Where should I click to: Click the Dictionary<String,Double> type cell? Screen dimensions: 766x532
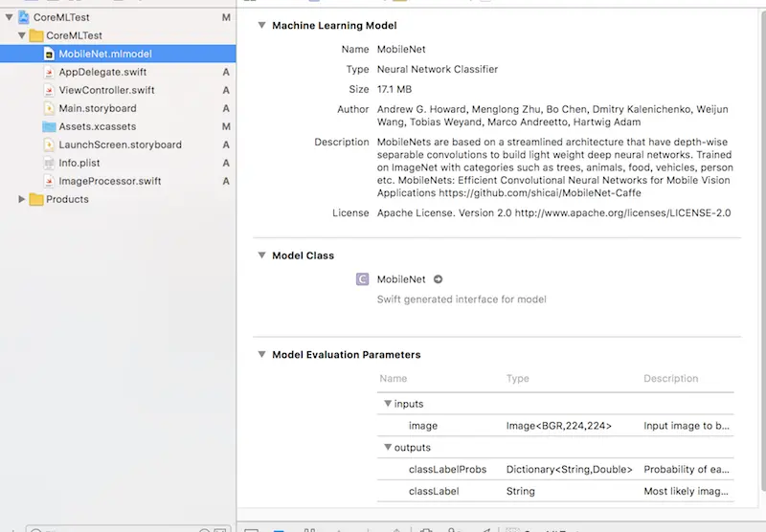tap(569, 469)
